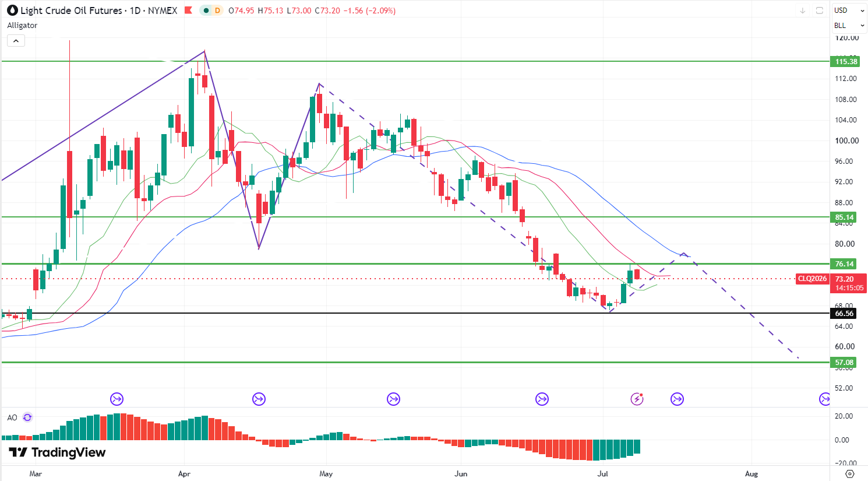The height and width of the screenshot is (481, 868).
Task: Click the −1.56 (−2.09%) change value
Action: tap(370, 10)
